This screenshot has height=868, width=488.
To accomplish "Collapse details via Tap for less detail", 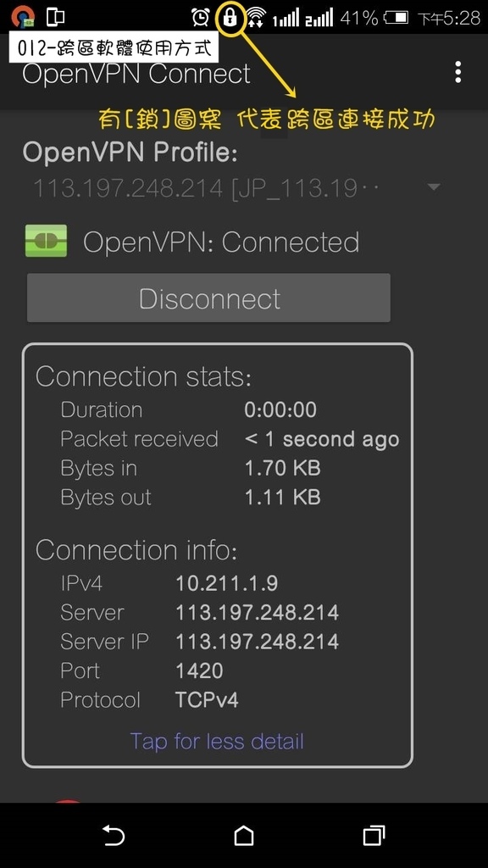I will (217, 741).
